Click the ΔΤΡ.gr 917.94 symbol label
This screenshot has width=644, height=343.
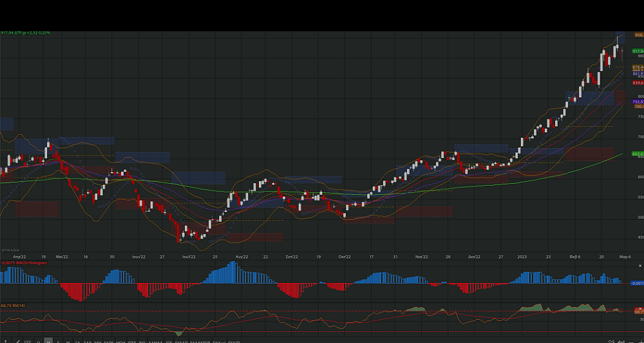pyautogui.click(x=26, y=33)
